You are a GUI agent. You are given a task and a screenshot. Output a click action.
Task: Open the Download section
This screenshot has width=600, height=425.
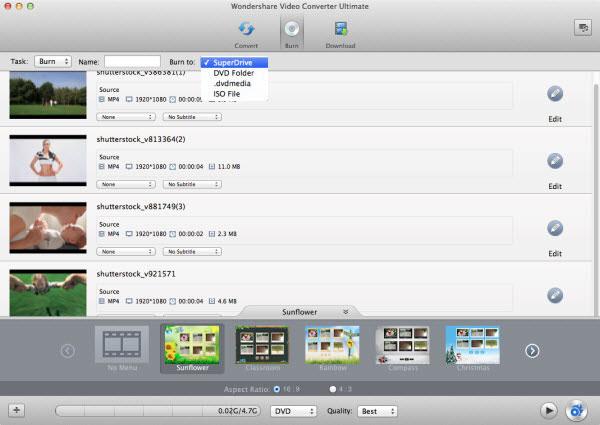click(x=340, y=34)
